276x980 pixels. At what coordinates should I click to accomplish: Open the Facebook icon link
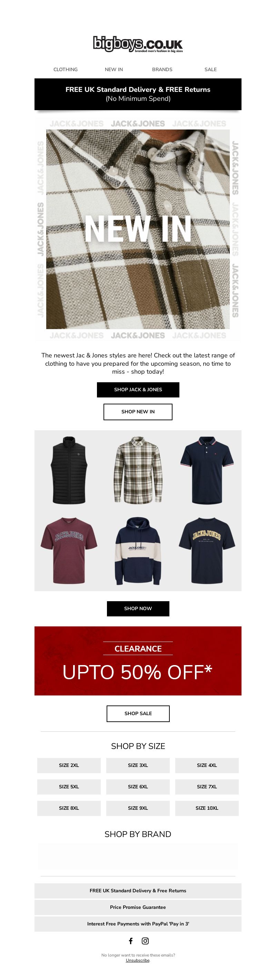click(x=131, y=941)
